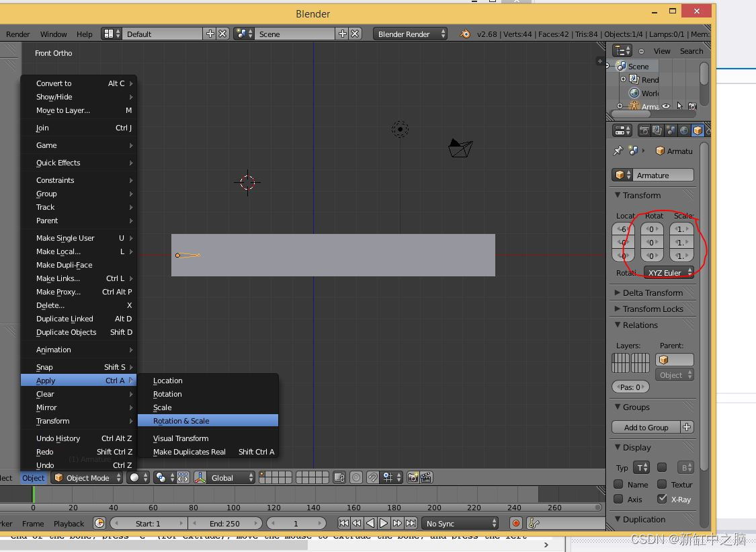Click OpenGL render image camera icon
Image resolution: width=756 pixels, height=552 pixels.
pos(413,477)
